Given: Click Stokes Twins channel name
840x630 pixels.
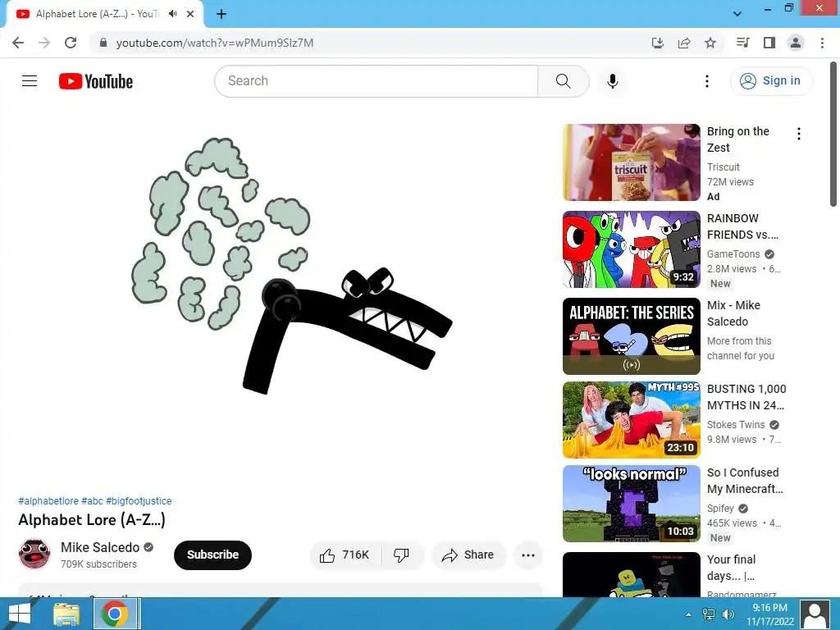Looking at the screenshot, I should pos(736,424).
